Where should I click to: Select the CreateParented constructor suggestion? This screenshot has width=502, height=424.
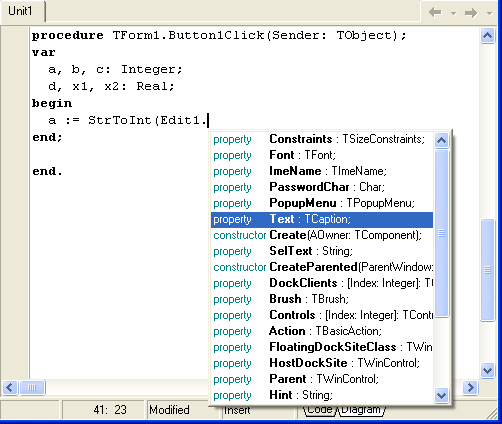click(x=322, y=267)
